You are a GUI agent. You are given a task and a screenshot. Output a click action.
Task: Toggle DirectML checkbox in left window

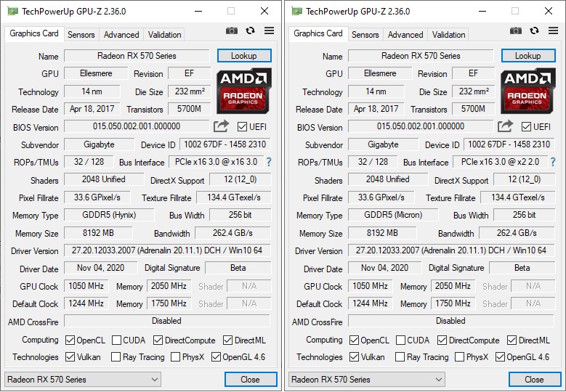tap(227, 340)
